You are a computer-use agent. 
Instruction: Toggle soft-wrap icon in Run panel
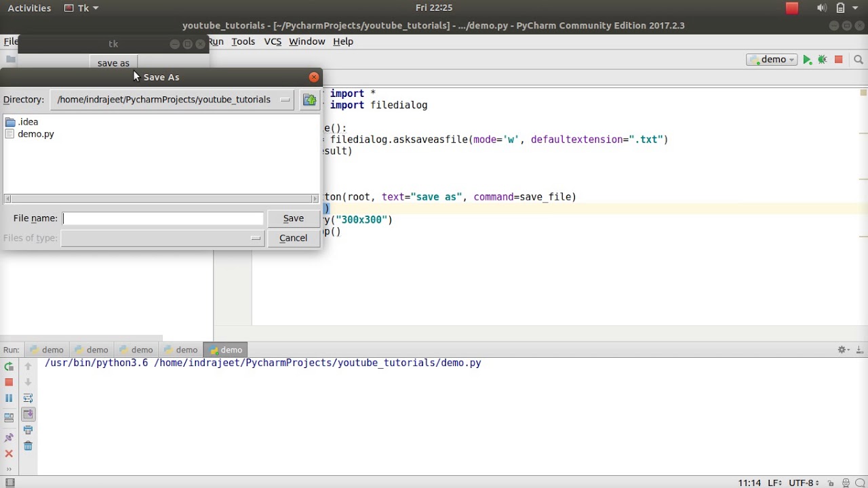(28, 399)
